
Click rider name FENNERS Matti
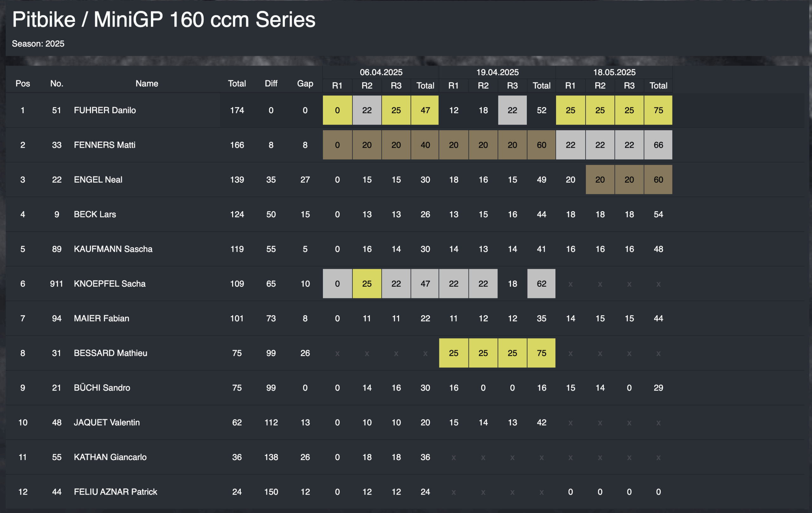coord(105,145)
